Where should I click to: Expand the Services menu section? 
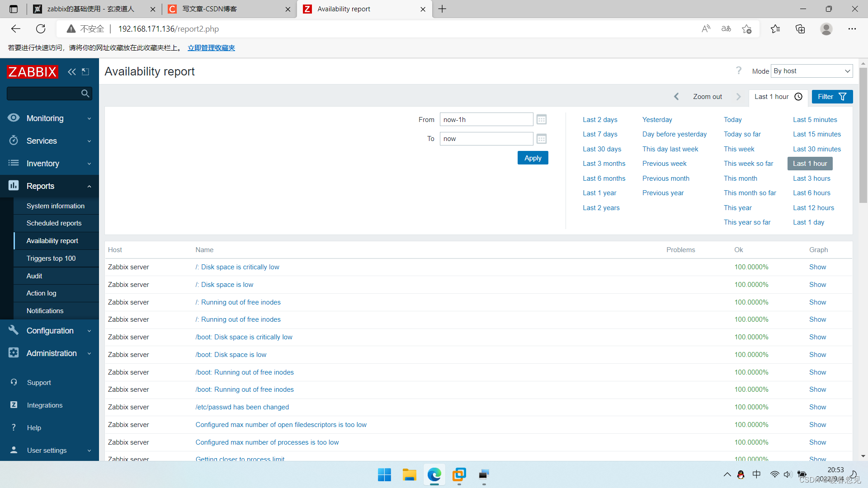[50, 141]
